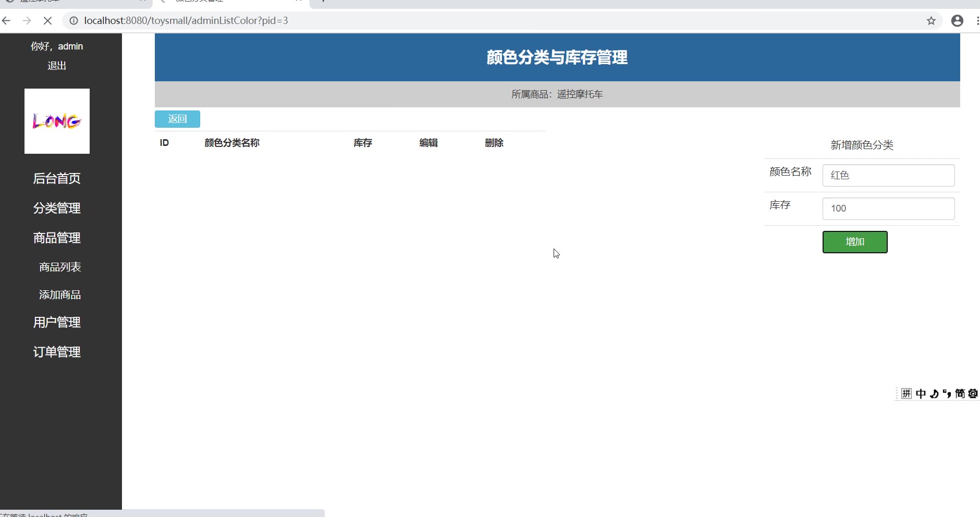Toggle IME punctuation mode icon
980x517 pixels.
[x=947, y=393]
